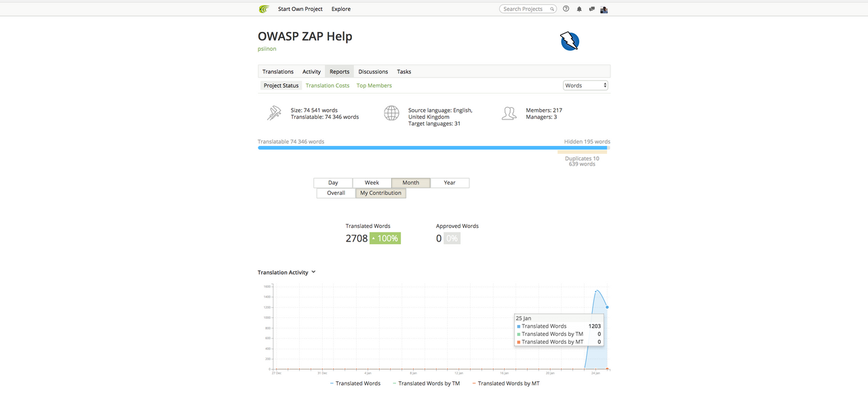Click the languages globe icon
This screenshot has width=868, height=407.
pos(391,113)
